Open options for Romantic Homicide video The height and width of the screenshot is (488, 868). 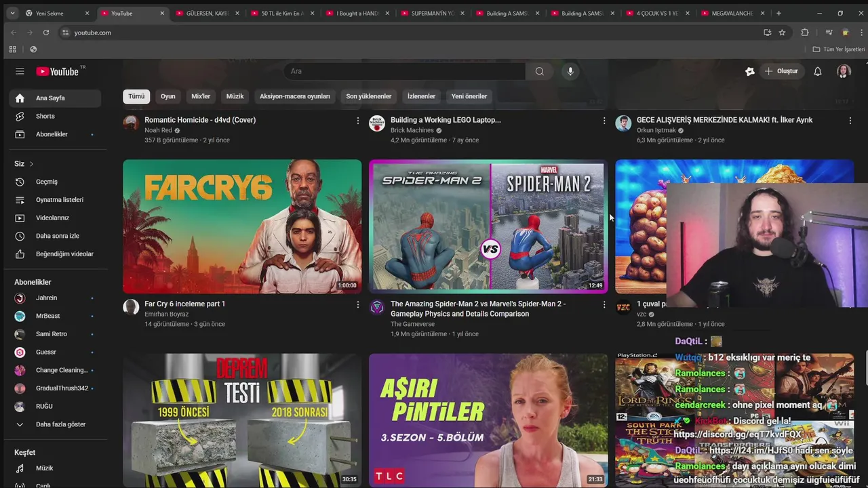[358, 121]
